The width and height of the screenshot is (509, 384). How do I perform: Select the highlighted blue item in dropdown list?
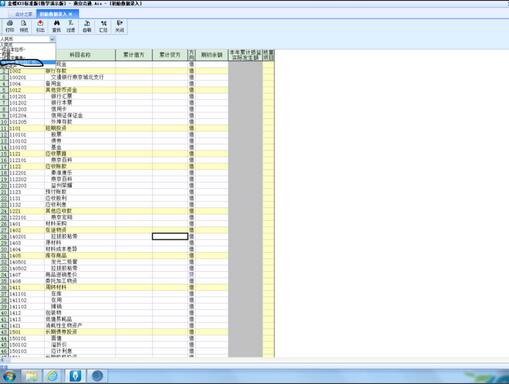coord(28,62)
